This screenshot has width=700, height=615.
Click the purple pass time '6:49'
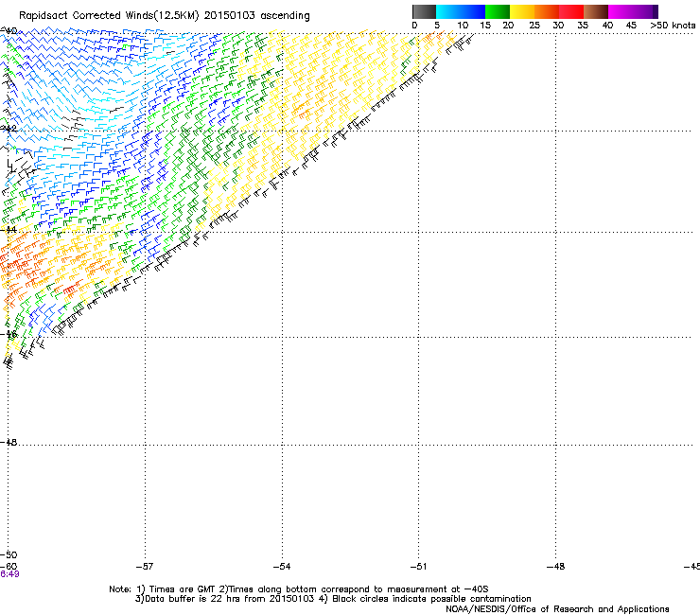[x=9, y=574]
